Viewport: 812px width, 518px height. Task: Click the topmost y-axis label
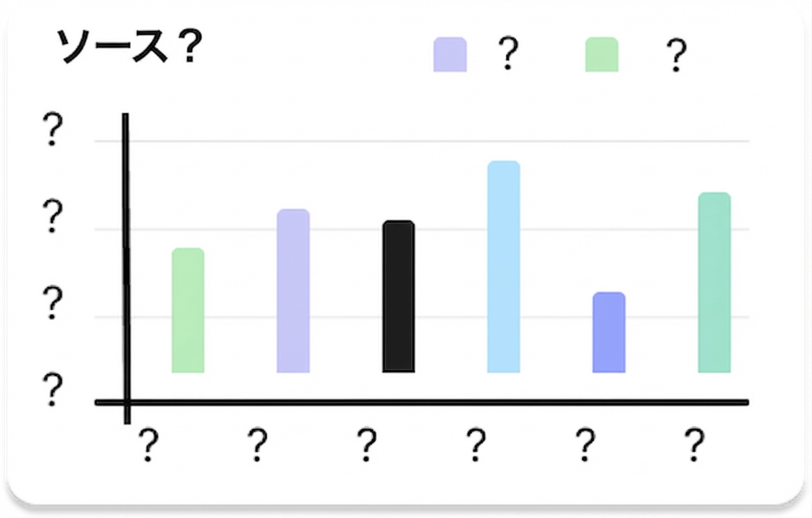pyautogui.click(x=53, y=131)
